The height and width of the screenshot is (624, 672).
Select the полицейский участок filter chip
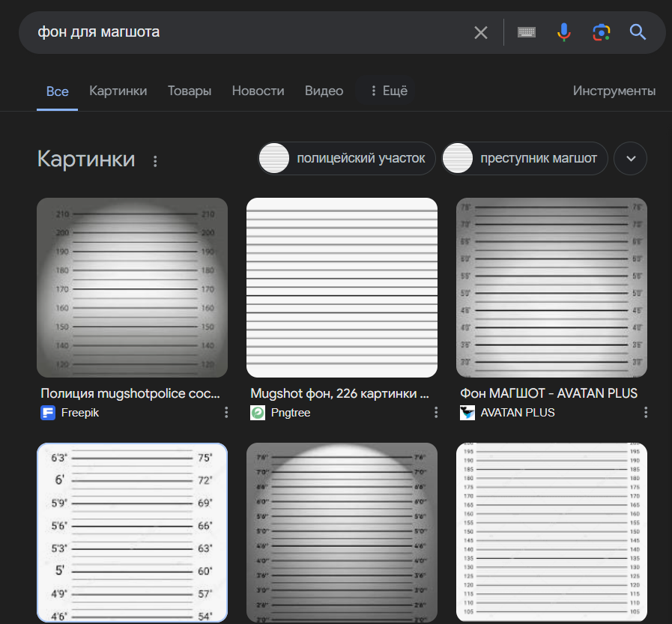pyautogui.click(x=346, y=159)
